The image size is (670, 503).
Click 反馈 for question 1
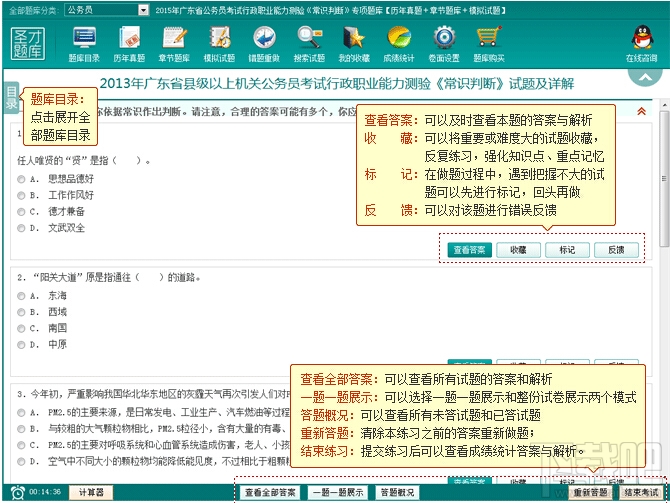tap(616, 250)
